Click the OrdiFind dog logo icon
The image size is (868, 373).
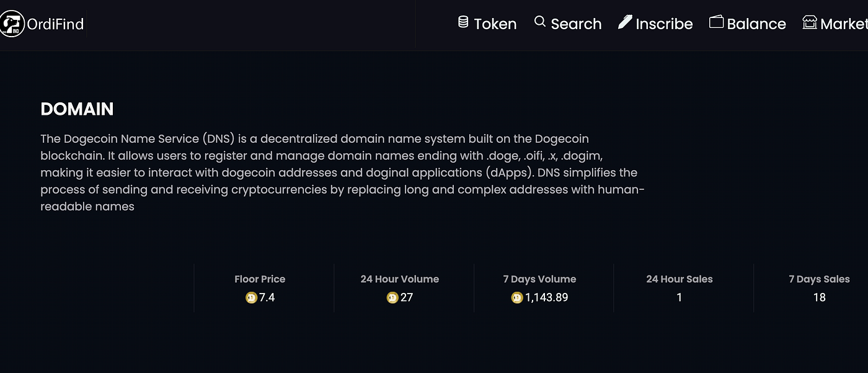(x=11, y=24)
